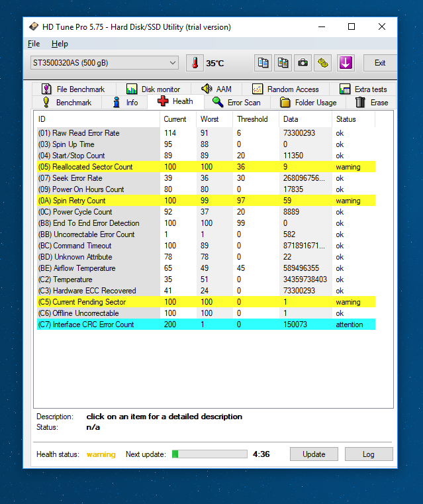Switch to the AAM tab

[x=216, y=89]
